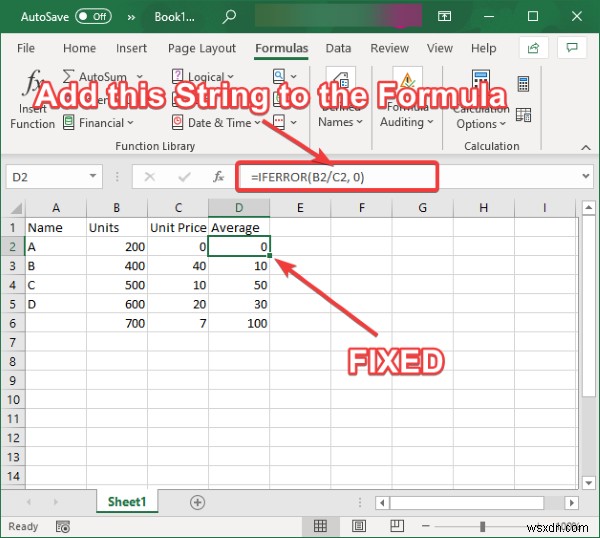Click the fx icon beside the formula bar

[x=218, y=176]
